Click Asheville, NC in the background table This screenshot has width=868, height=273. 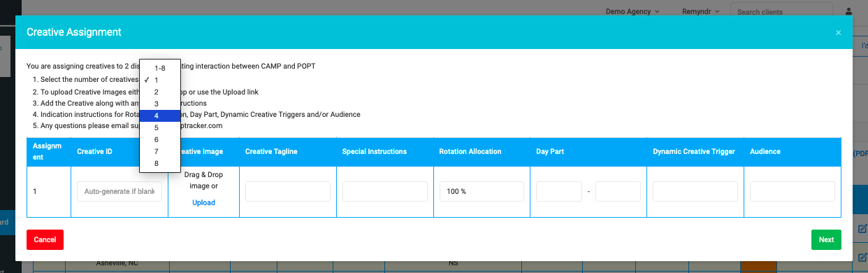117,263
